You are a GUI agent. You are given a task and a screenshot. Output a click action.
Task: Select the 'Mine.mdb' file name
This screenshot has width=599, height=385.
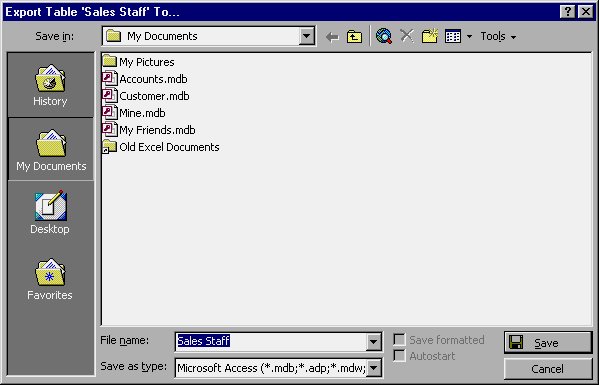click(142, 113)
